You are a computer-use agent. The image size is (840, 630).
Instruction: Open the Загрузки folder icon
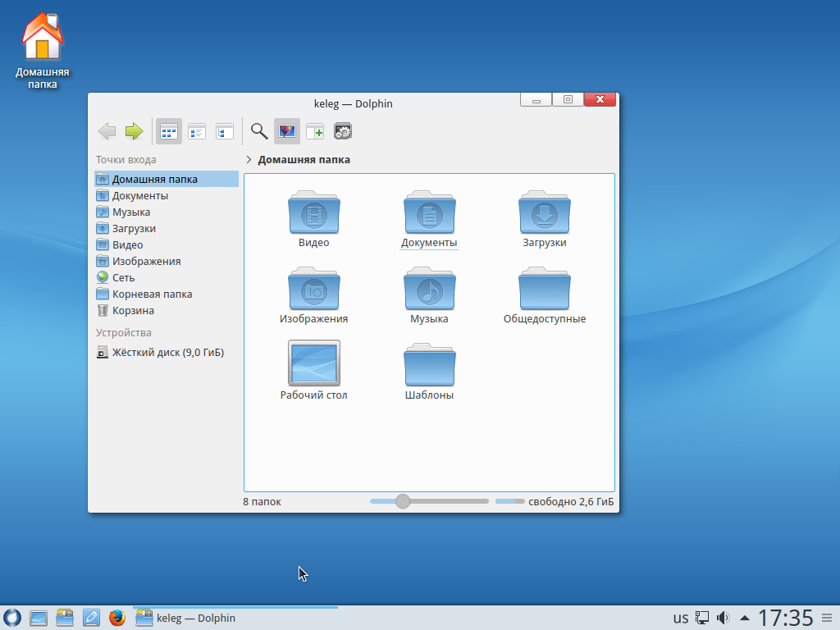click(545, 216)
